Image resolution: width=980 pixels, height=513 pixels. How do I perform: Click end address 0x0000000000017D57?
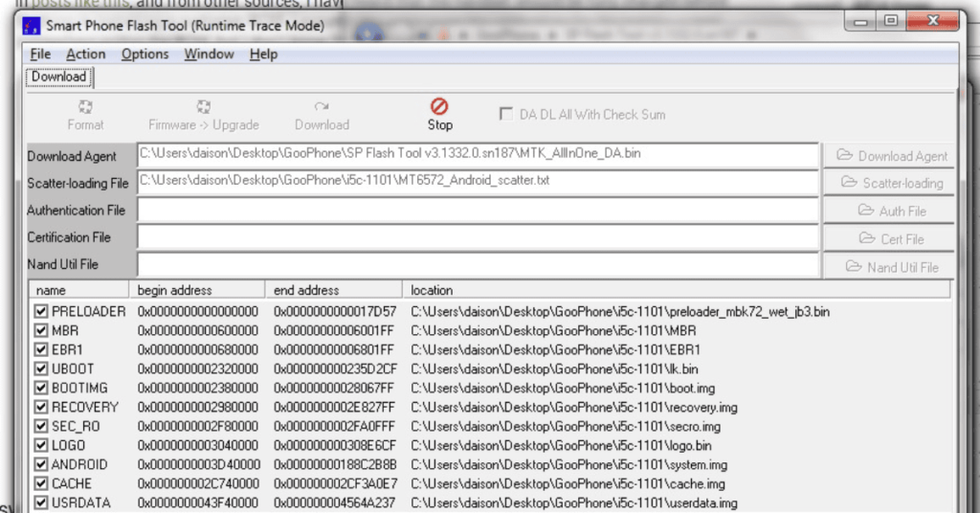click(x=334, y=311)
